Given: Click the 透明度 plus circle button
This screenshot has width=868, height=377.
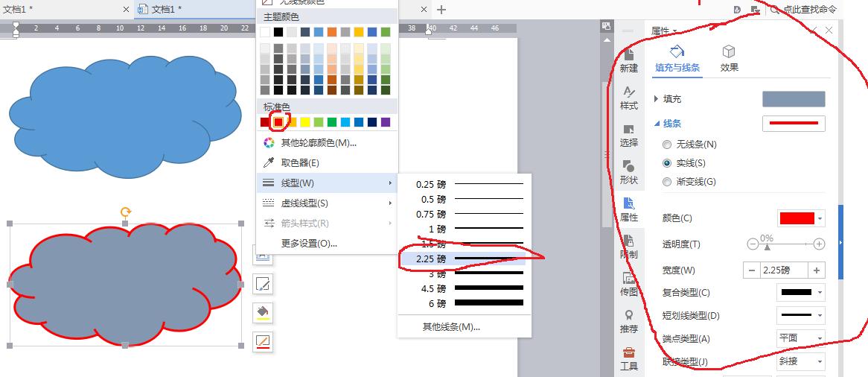Looking at the screenshot, I should [x=820, y=244].
